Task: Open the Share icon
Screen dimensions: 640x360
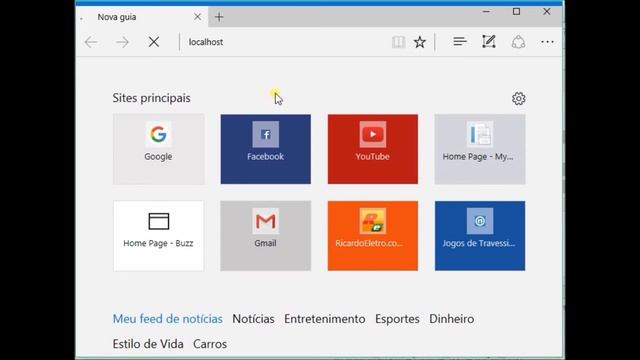Action: [518, 42]
